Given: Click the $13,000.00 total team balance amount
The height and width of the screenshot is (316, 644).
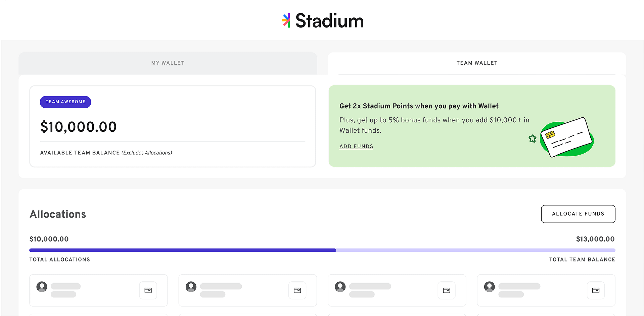Looking at the screenshot, I should [x=595, y=239].
